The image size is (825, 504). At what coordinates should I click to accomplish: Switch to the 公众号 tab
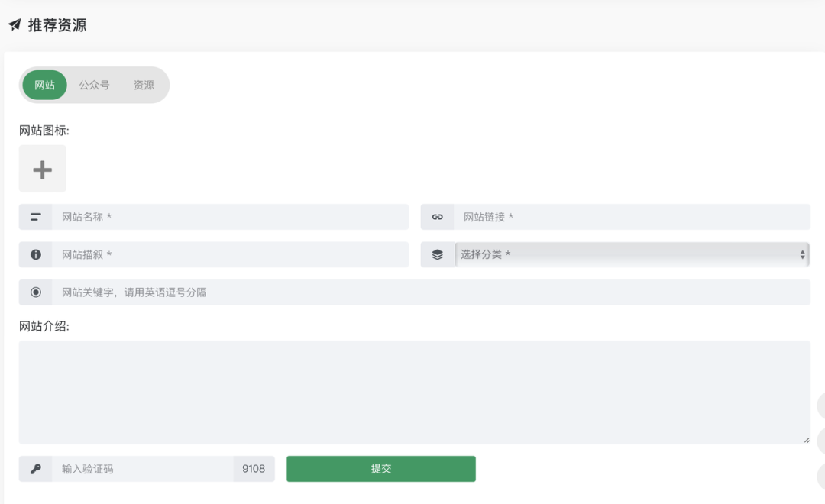click(x=94, y=85)
